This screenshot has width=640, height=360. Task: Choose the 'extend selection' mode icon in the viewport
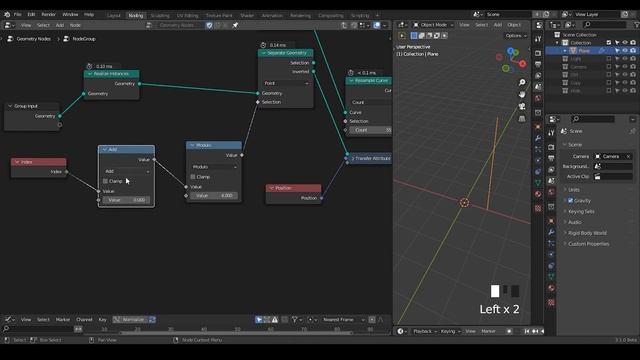pyautogui.click(x=422, y=36)
